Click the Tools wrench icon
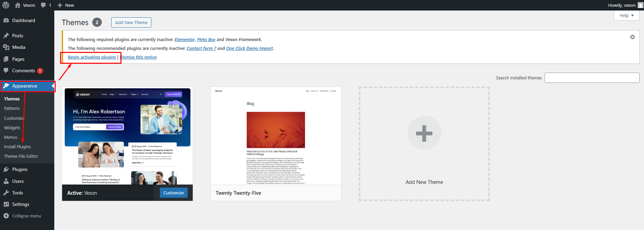 [6, 193]
